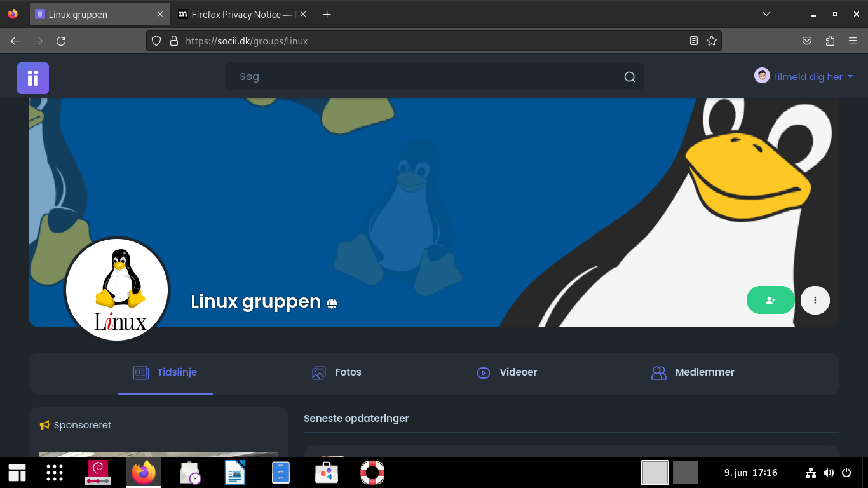This screenshot has height=488, width=868.
Task: Reload the page in Firefox
Action: click(x=61, y=41)
